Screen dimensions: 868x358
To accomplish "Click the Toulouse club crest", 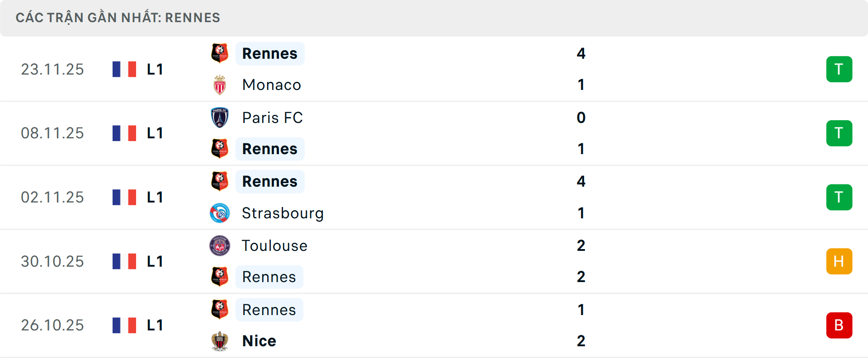I will coord(220,245).
